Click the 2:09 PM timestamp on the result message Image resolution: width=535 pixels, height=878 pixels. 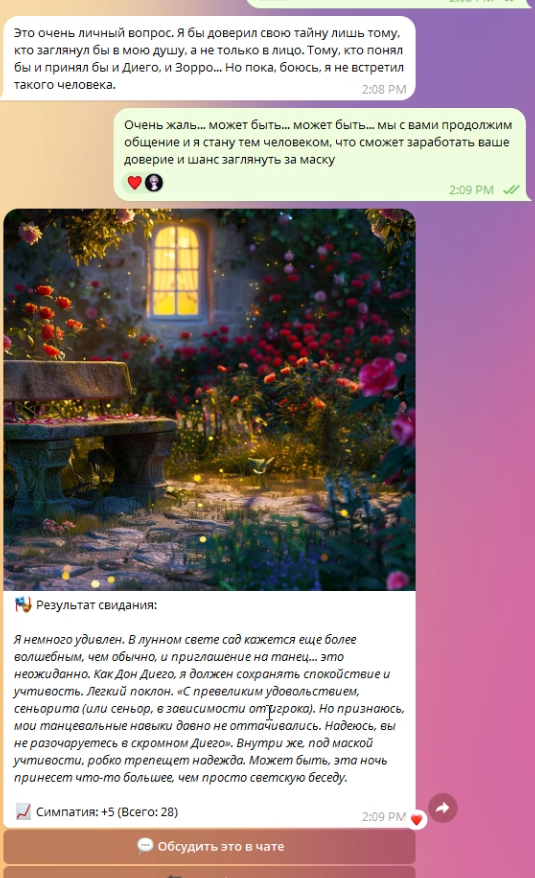384,816
